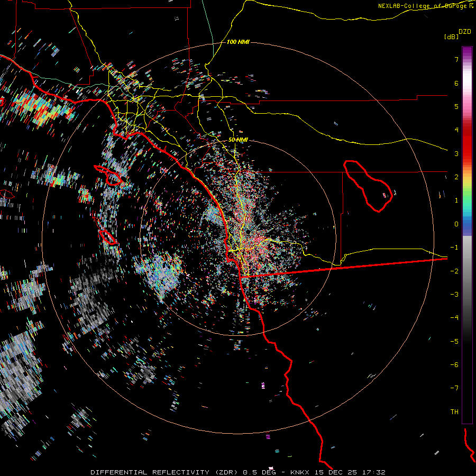Click the 50 NMI range ring label
The image size is (476, 476).
coord(238,140)
